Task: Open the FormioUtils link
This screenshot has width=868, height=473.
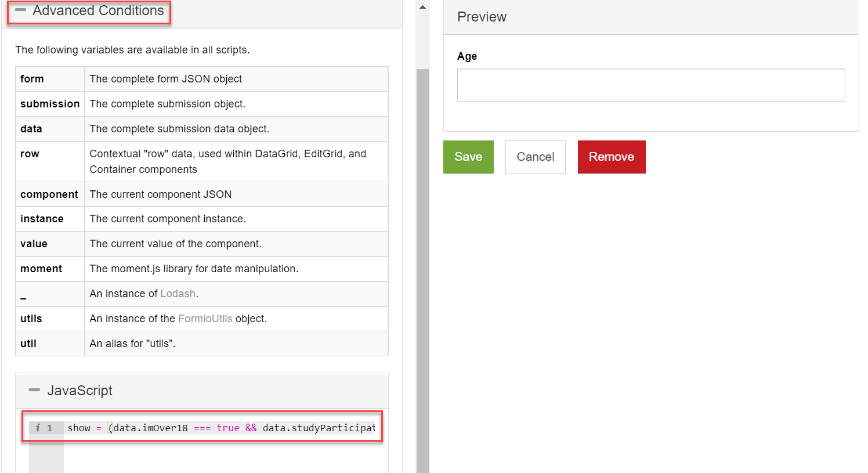Action: [205, 319]
